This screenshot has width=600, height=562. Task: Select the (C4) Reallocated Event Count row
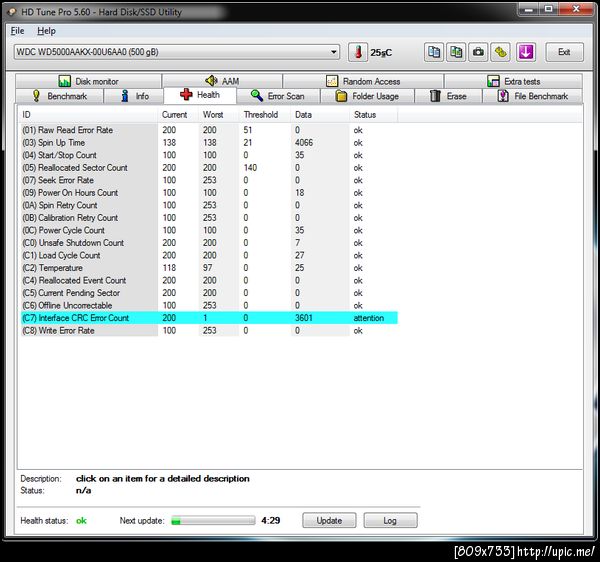coord(209,280)
